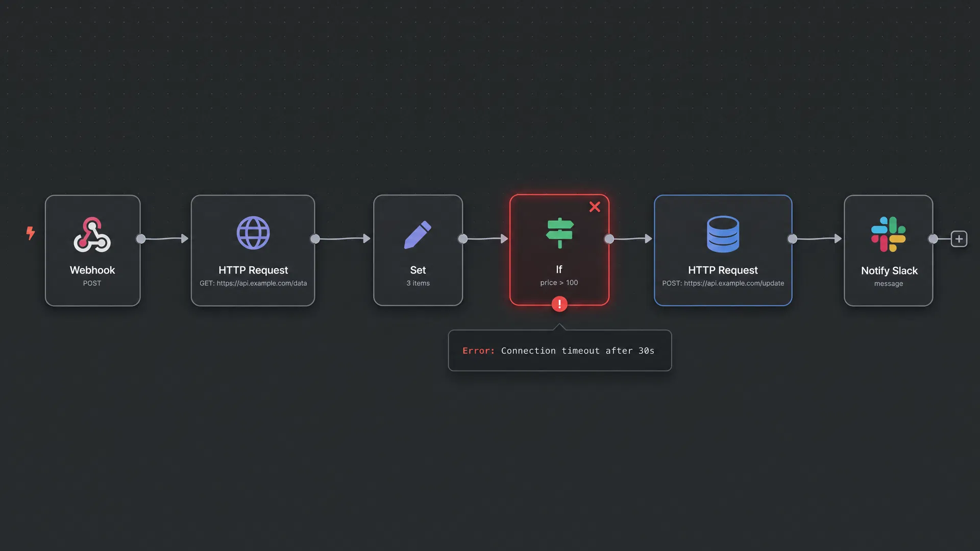
Task: Click the GET: https://api.example.com/data text
Action: [253, 283]
